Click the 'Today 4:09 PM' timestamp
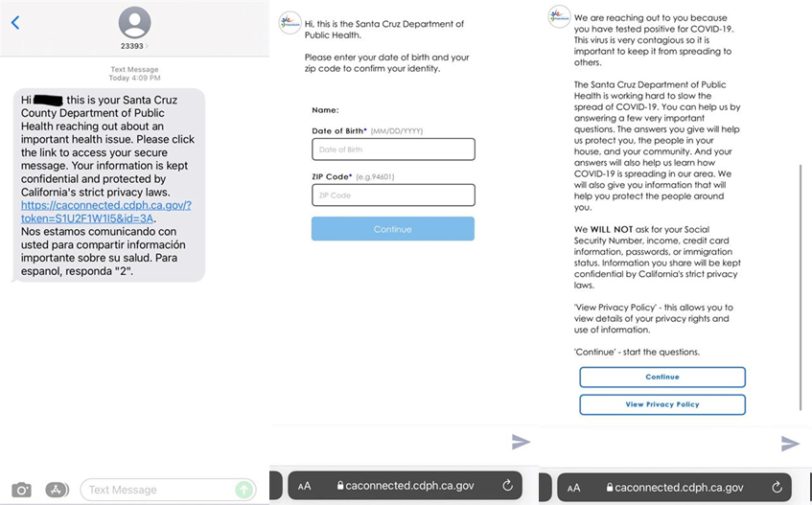The image size is (812, 505). click(x=134, y=78)
